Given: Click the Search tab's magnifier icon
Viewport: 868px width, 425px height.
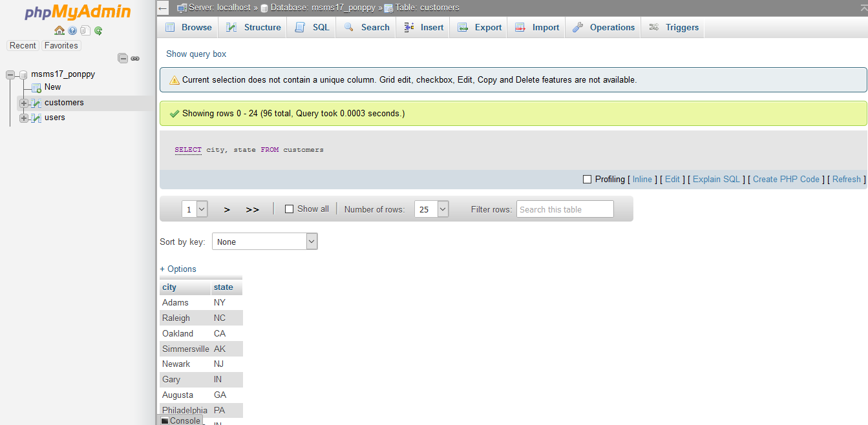Looking at the screenshot, I should 349,27.
